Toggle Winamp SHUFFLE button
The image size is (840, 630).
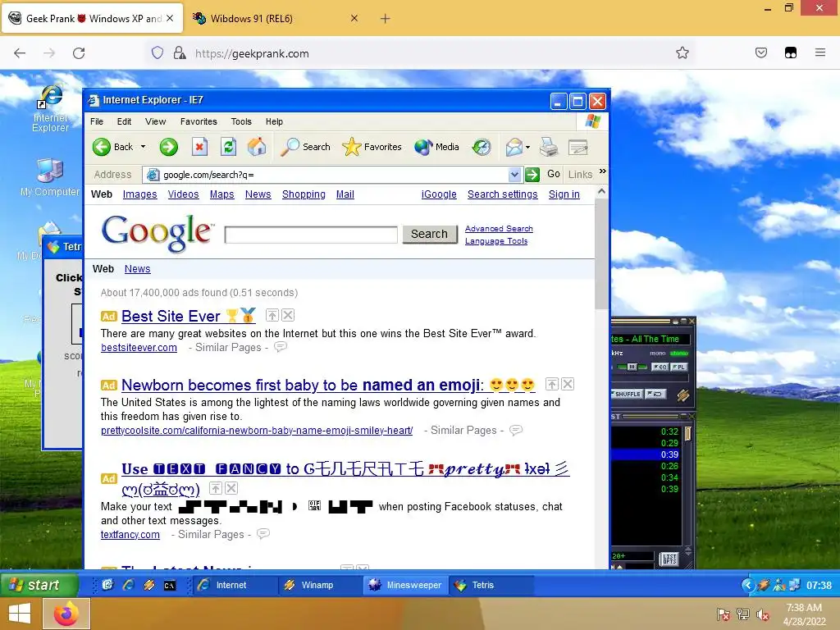(x=627, y=394)
